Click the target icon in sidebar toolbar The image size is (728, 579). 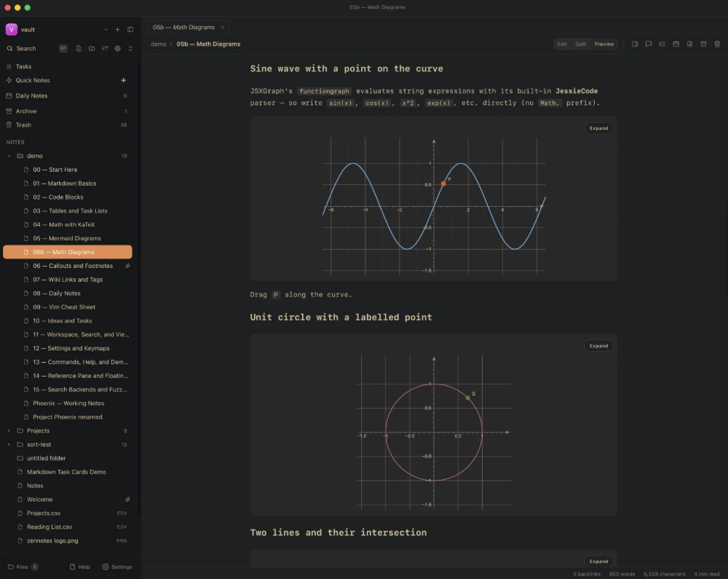coord(118,48)
